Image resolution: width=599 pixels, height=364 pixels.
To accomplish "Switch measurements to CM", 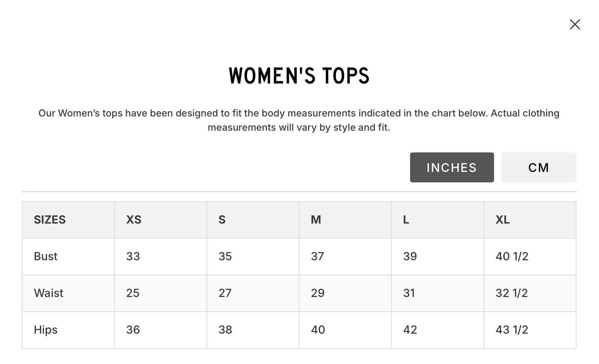I will [x=539, y=167].
